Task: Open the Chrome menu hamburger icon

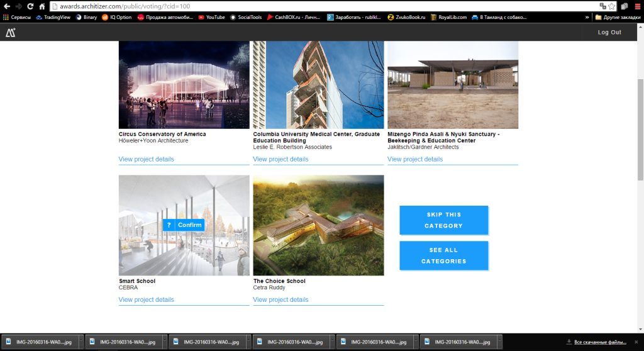Action: coord(638,6)
